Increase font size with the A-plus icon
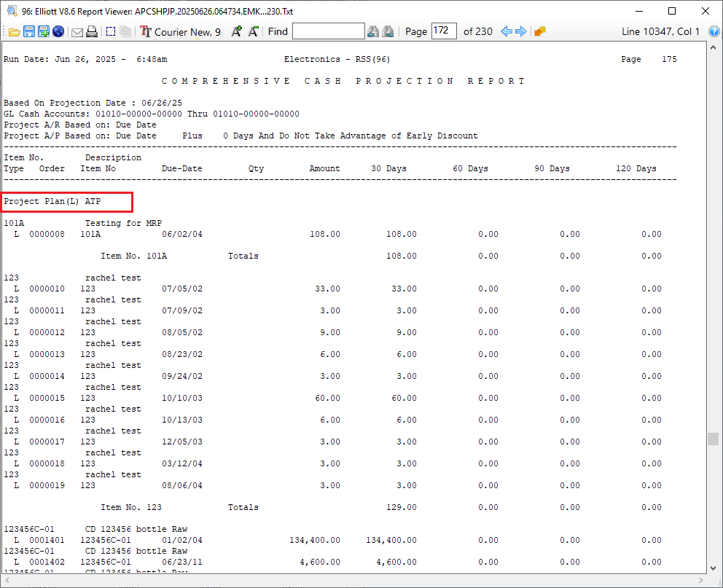 (237, 31)
